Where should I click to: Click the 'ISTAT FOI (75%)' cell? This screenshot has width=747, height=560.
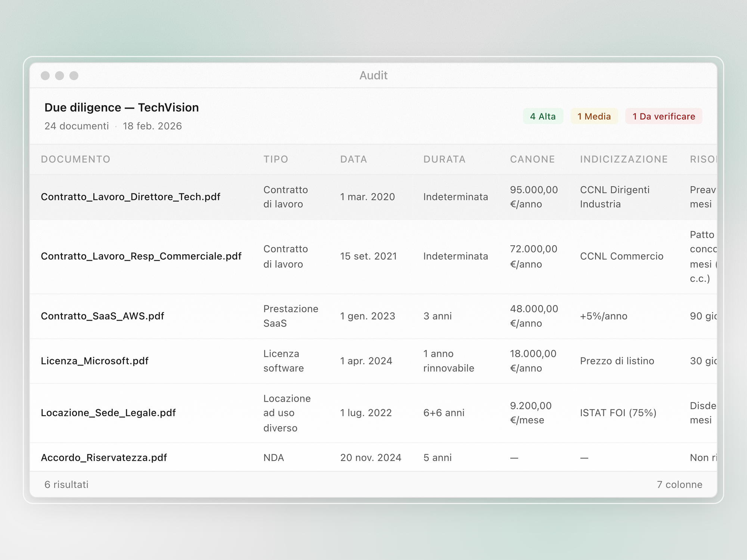(618, 413)
